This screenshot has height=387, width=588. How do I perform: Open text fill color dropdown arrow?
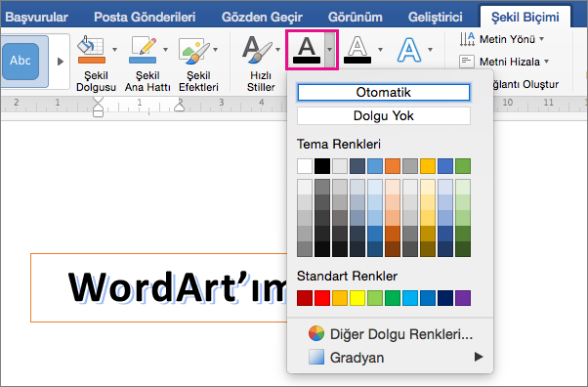coord(329,50)
